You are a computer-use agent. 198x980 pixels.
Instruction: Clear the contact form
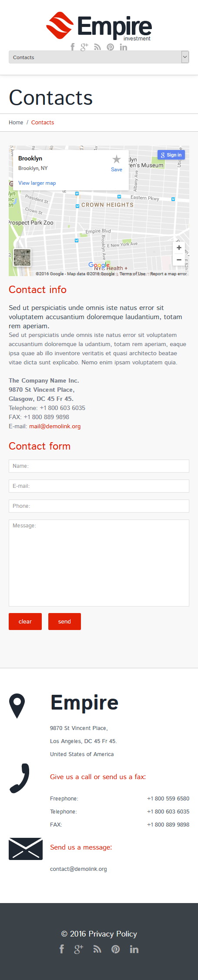(25, 621)
